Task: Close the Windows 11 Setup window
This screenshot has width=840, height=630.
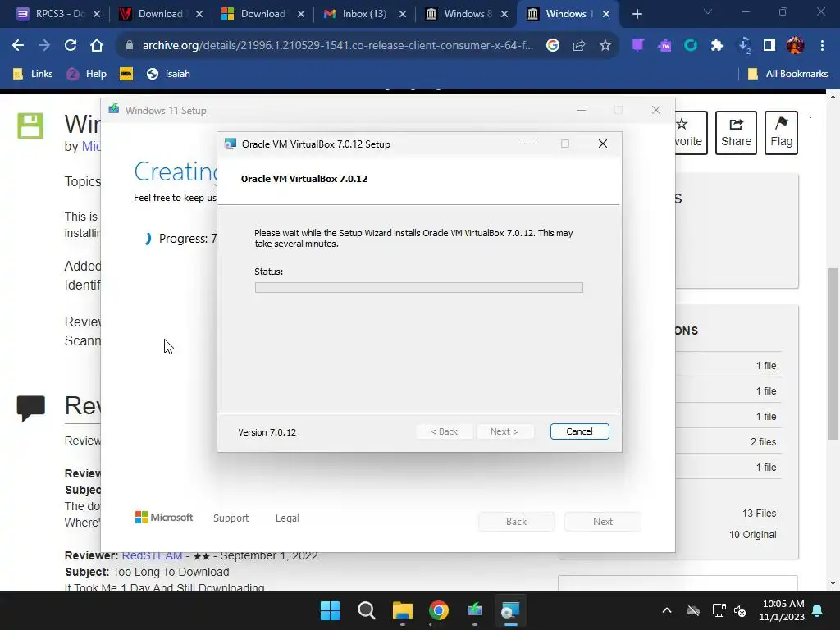Action: point(655,110)
